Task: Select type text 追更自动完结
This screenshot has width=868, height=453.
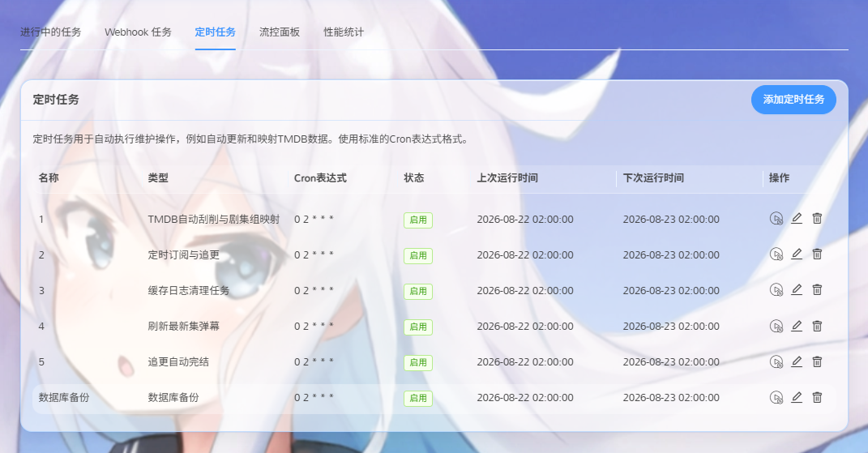Action: pyautogui.click(x=178, y=361)
